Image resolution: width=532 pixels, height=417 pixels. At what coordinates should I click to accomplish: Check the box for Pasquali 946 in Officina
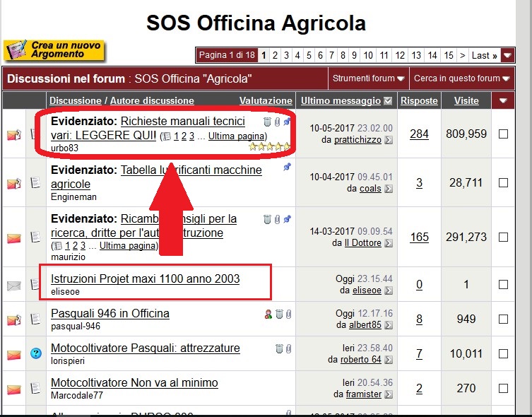coord(503,319)
